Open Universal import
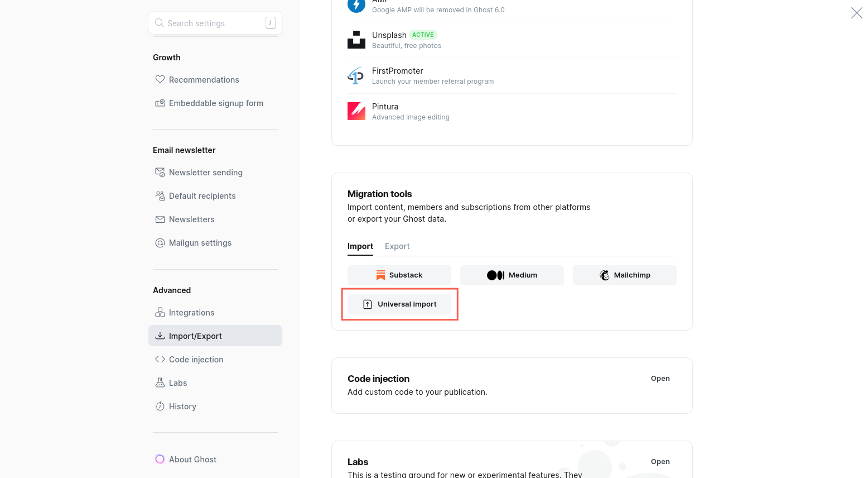Viewport: 868px width, 478px height. point(399,304)
